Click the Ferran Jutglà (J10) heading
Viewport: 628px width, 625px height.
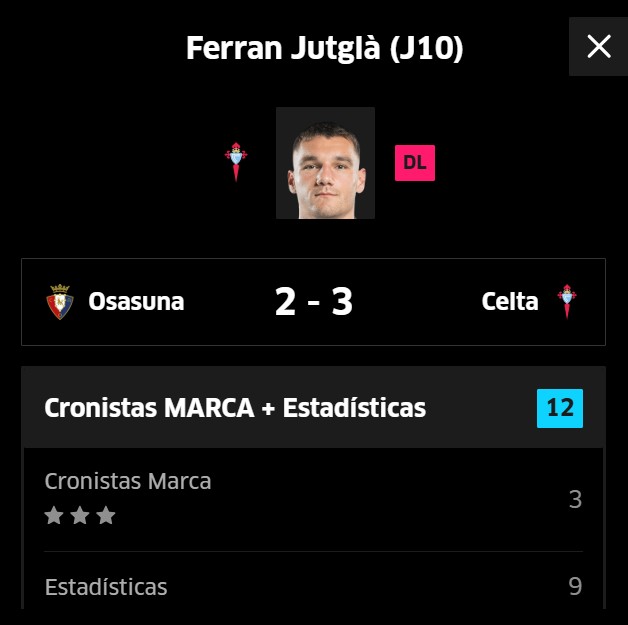[325, 48]
